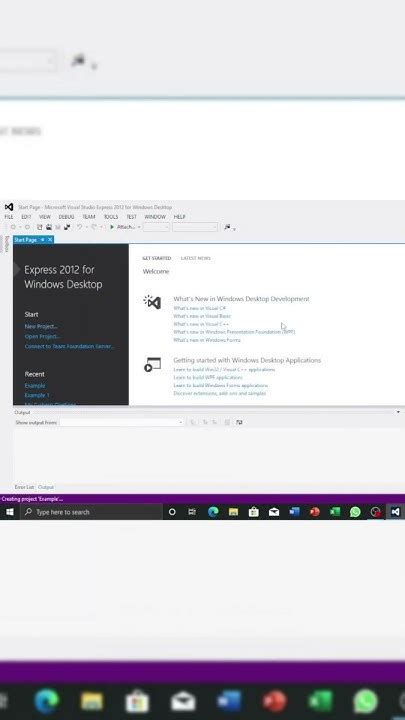Click the Cortana circle taskbar icon

point(172,512)
